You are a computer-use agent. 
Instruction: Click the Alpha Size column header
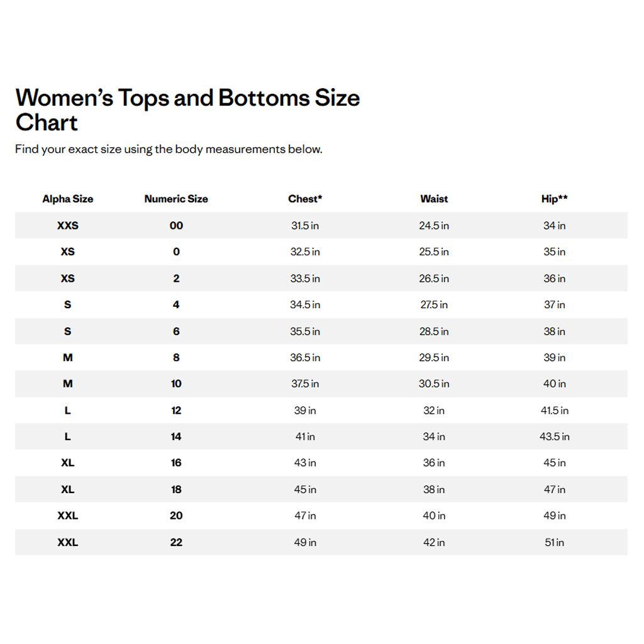[68, 199]
